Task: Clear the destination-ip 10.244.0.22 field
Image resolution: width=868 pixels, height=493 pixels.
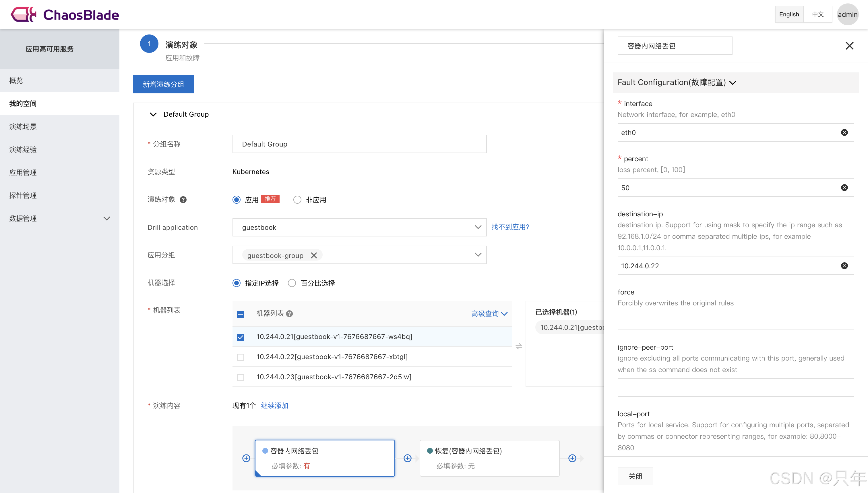Action: 844,266
